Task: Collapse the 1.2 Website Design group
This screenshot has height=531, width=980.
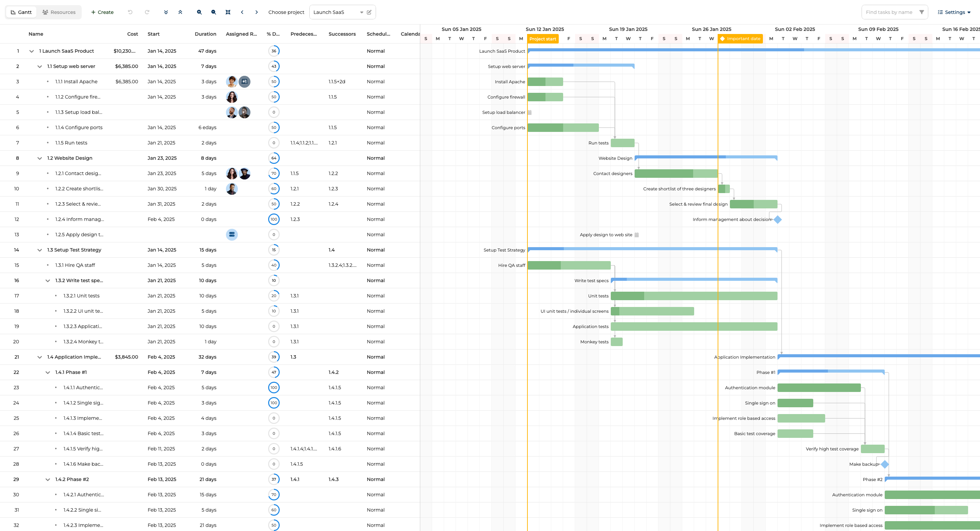Action: 39,158
